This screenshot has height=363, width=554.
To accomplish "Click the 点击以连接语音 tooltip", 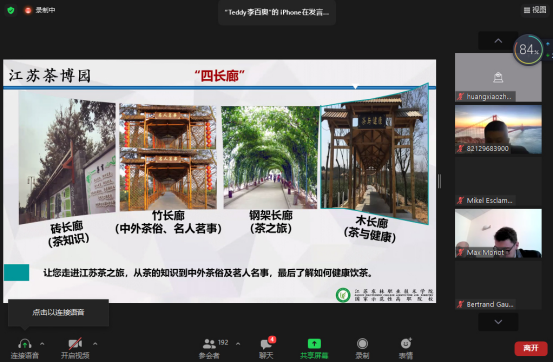I will (x=58, y=312).
